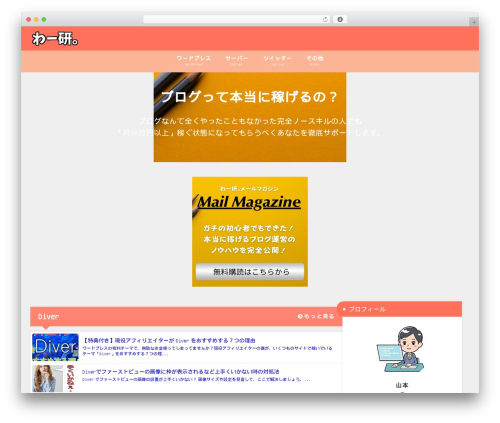Open the woman photo article thumbnail
Image resolution: width=500 pixels, height=423 pixels.
(x=54, y=378)
